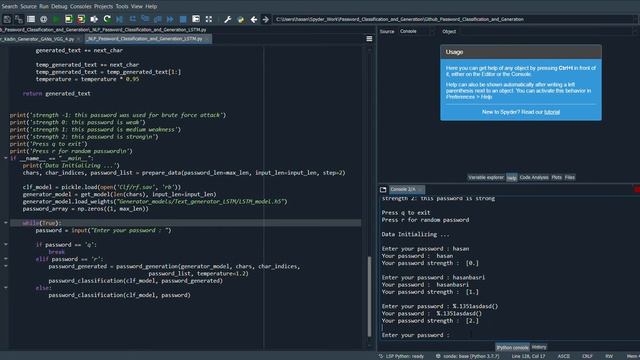Screen dimensions: 640x360
Task: Click working directory path field
Action: coord(454,19)
